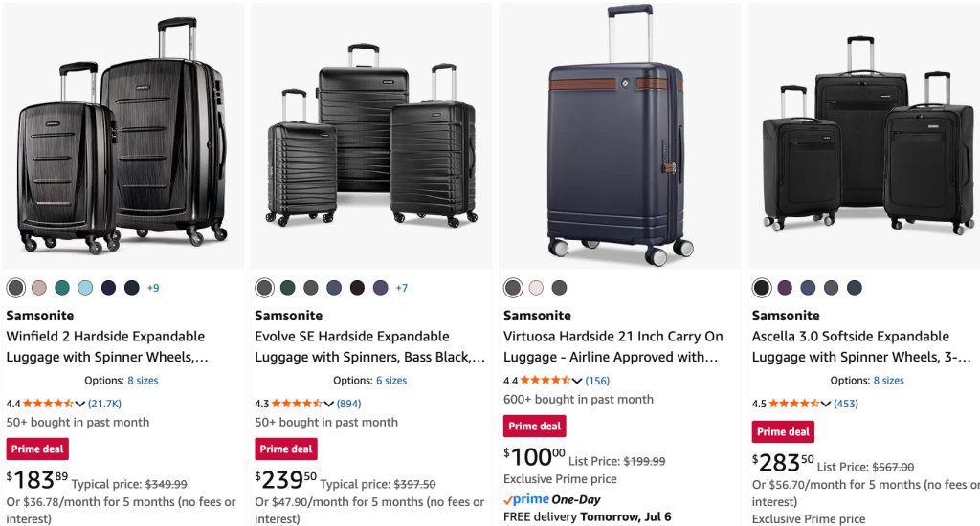
Task: Select the teal swatch for Winfield 2
Action: point(62,288)
